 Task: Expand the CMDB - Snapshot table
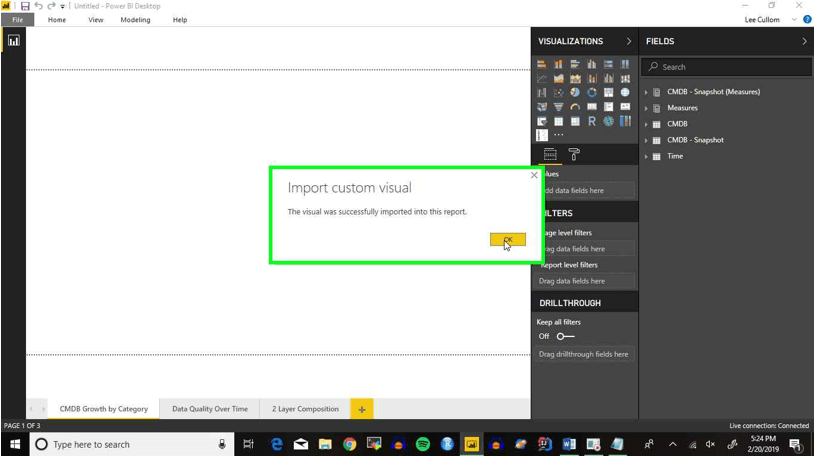coord(646,141)
